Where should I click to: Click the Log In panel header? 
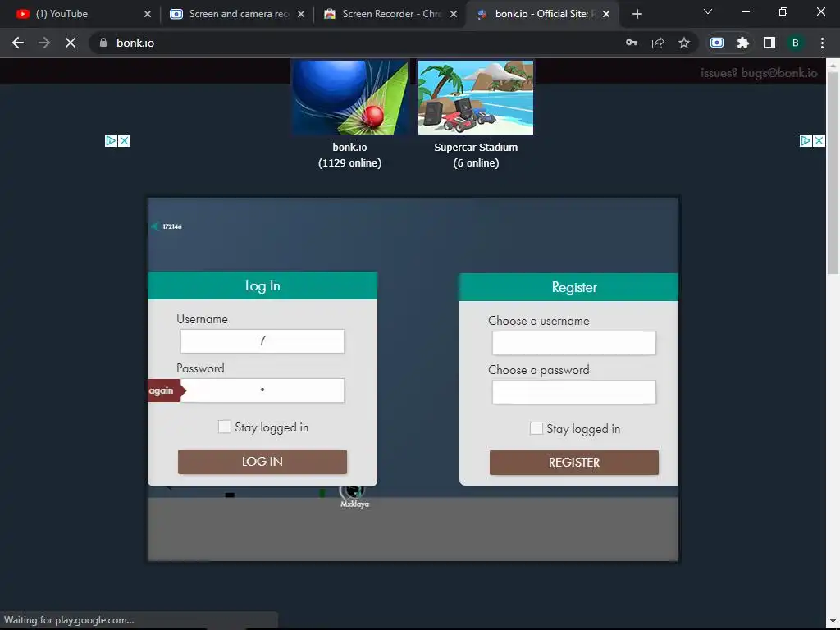pyautogui.click(x=262, y=285)
